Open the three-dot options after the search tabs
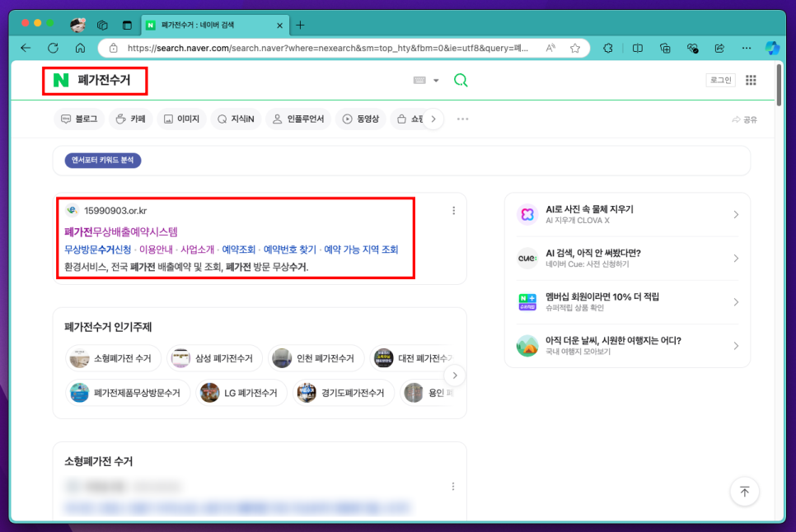 [x=462, y=119]
